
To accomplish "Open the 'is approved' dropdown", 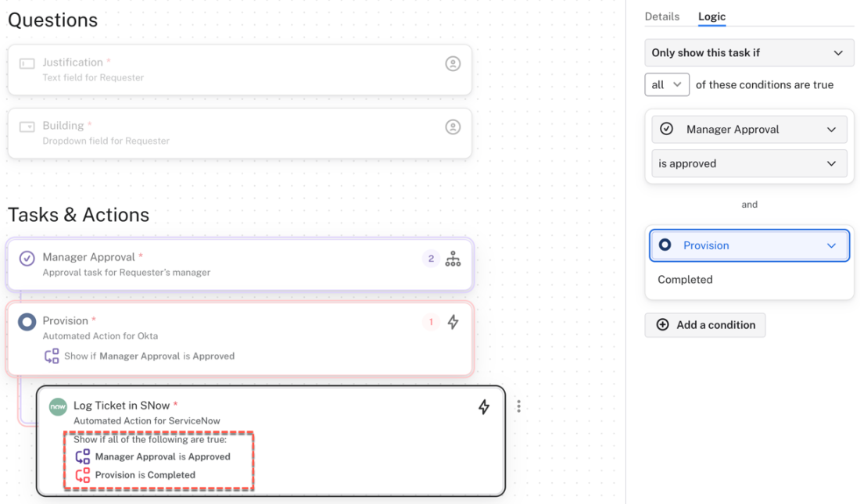I will (x=749, y=164).
